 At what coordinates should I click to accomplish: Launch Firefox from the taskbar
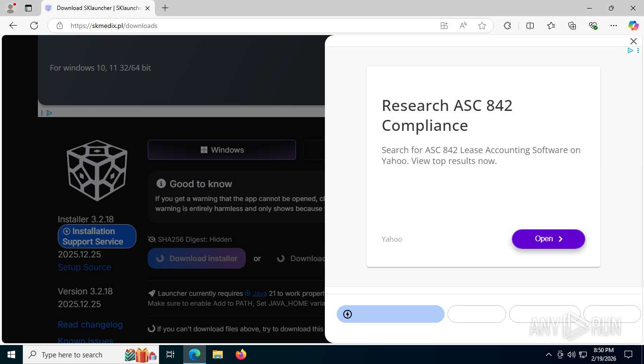click(241, 355)
